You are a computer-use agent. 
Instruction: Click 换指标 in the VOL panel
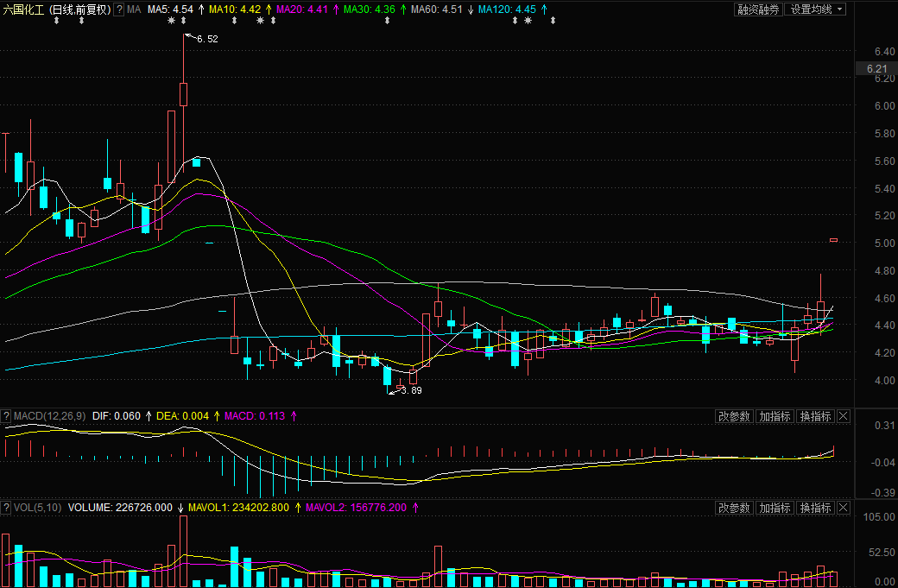click(x=815, y=508)
